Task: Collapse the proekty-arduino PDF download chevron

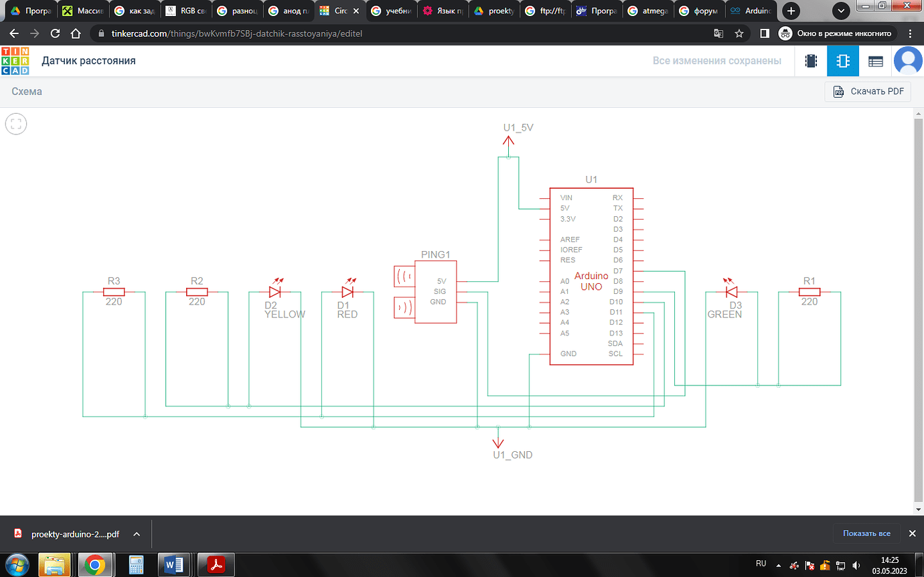Action: click(x=136, y=533)
